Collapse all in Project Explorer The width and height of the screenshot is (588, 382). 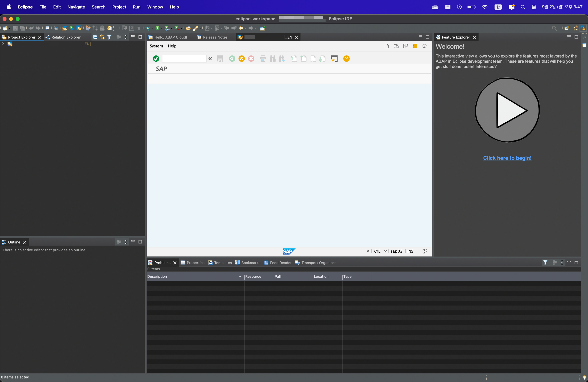[95, 37]
